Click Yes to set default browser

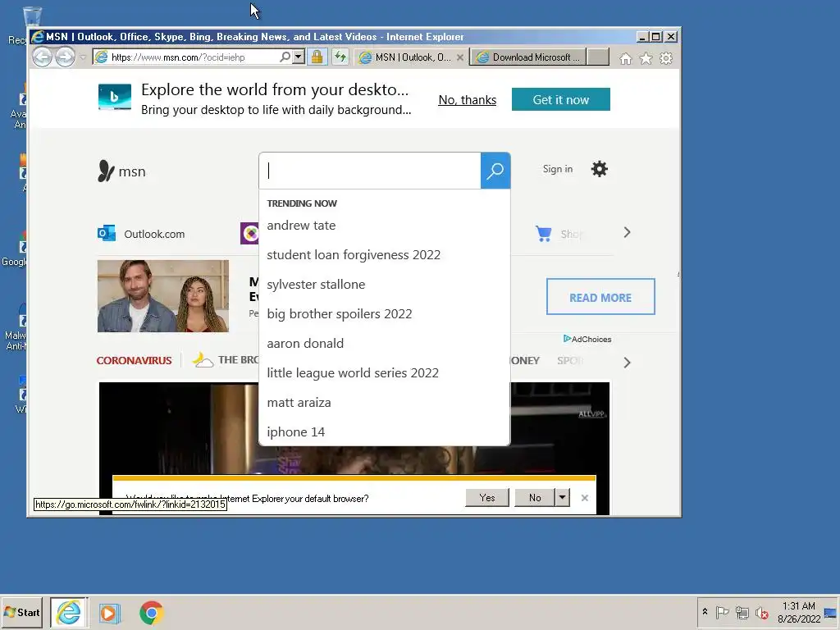pyautogui.click(x=487, y=498)
